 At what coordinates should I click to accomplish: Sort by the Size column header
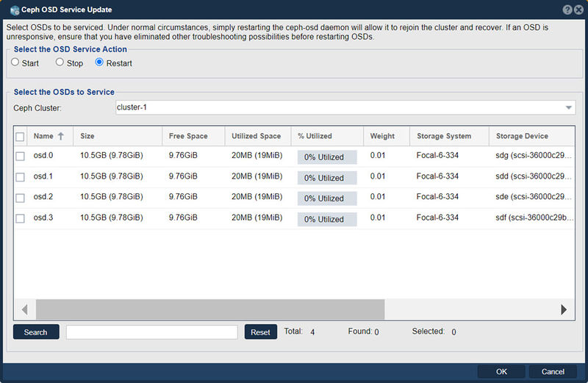(118, 136)
